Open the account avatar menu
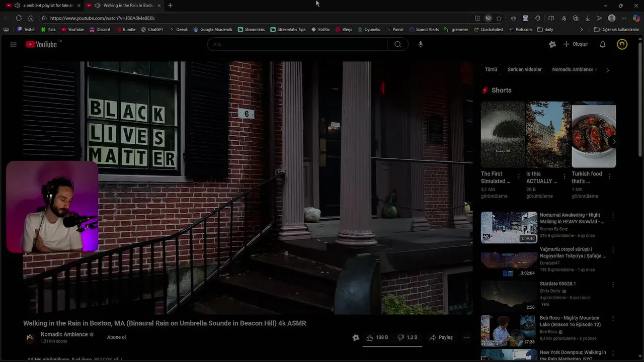 click(622, 44)
